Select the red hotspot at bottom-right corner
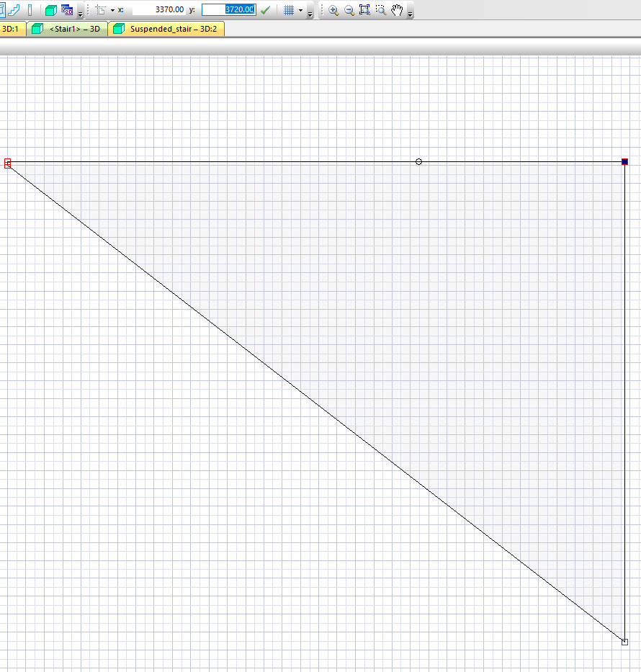The image size is (641, 672). [x=624, y=642]
